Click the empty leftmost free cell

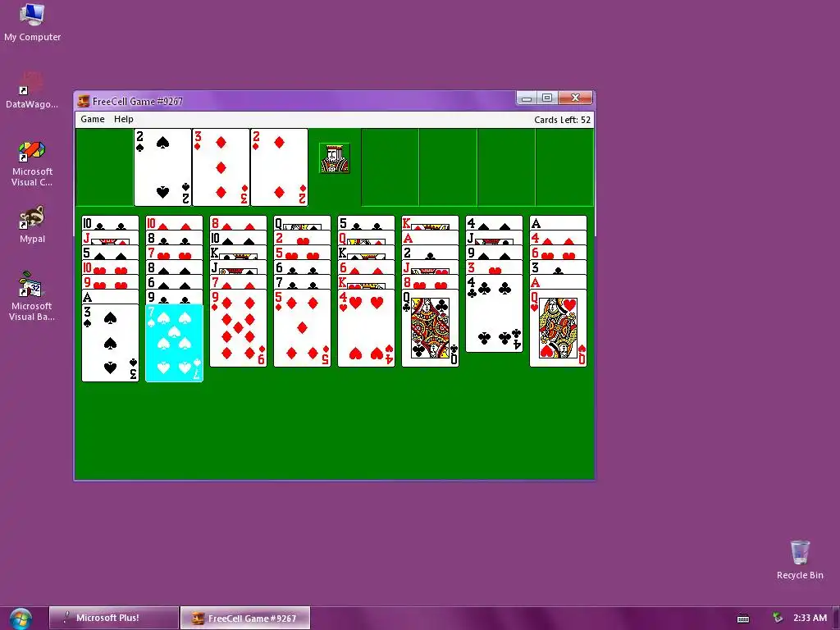[104, 167]
